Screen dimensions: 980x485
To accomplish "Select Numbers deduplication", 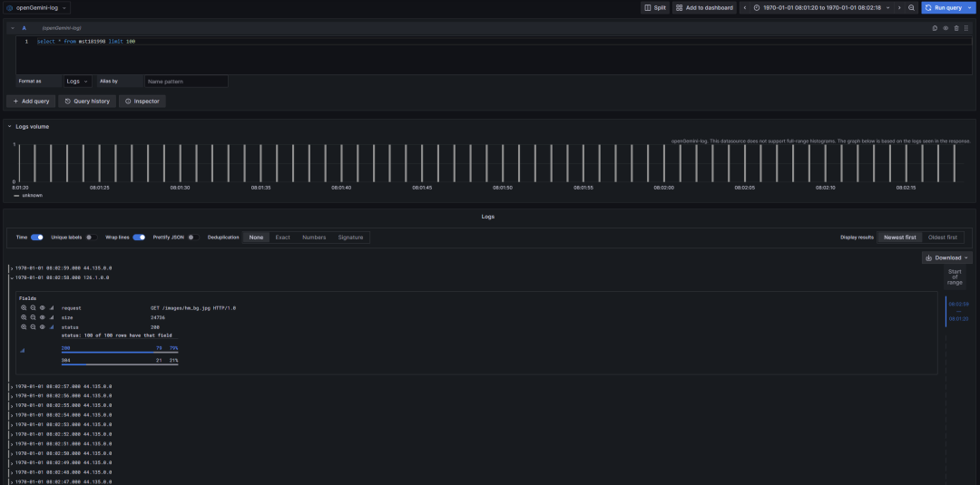I will [314, 238].
